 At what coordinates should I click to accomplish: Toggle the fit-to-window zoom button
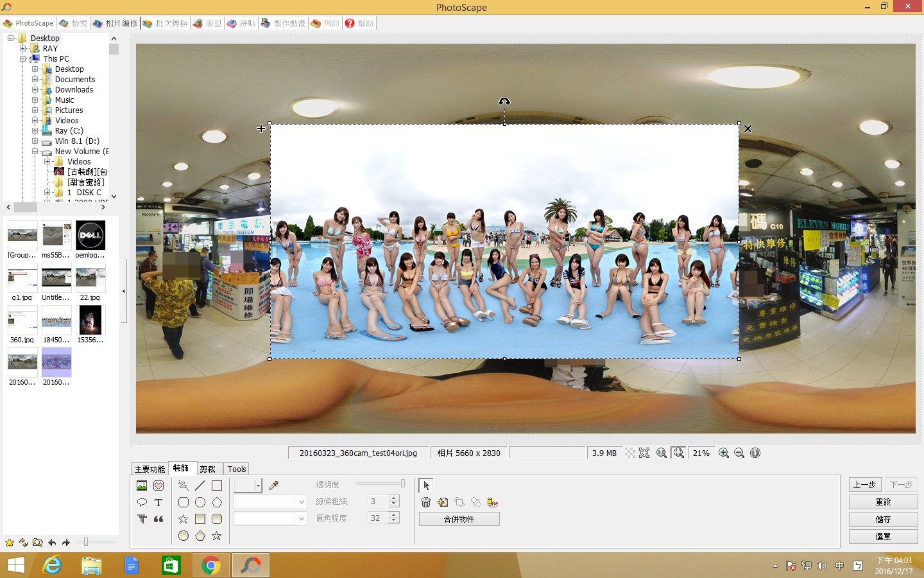coord(679,453)
